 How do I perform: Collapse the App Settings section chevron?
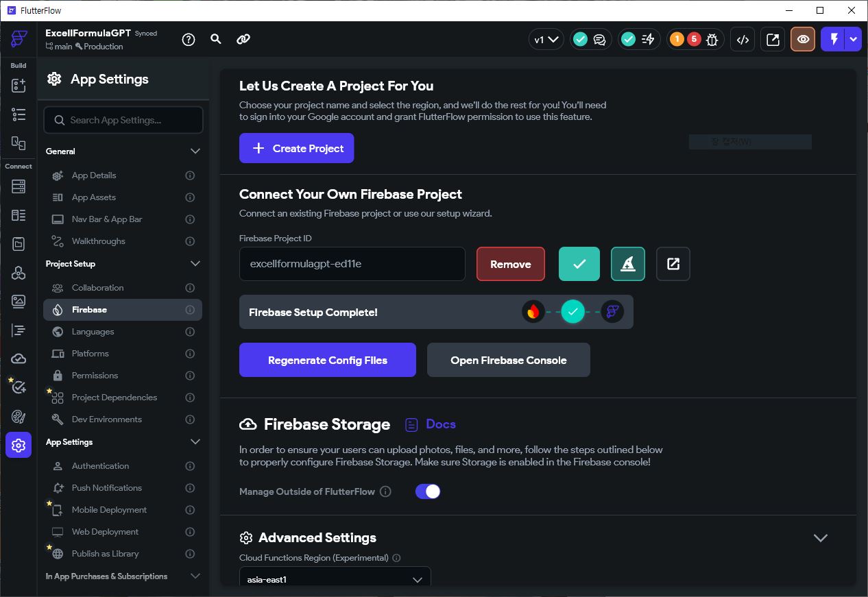click(195, 441)
